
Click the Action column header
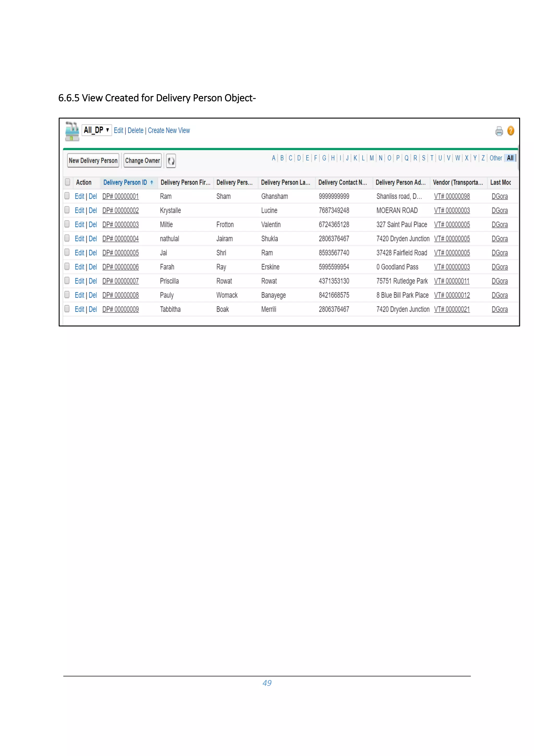pyautogui.click(x=84, y=182)
